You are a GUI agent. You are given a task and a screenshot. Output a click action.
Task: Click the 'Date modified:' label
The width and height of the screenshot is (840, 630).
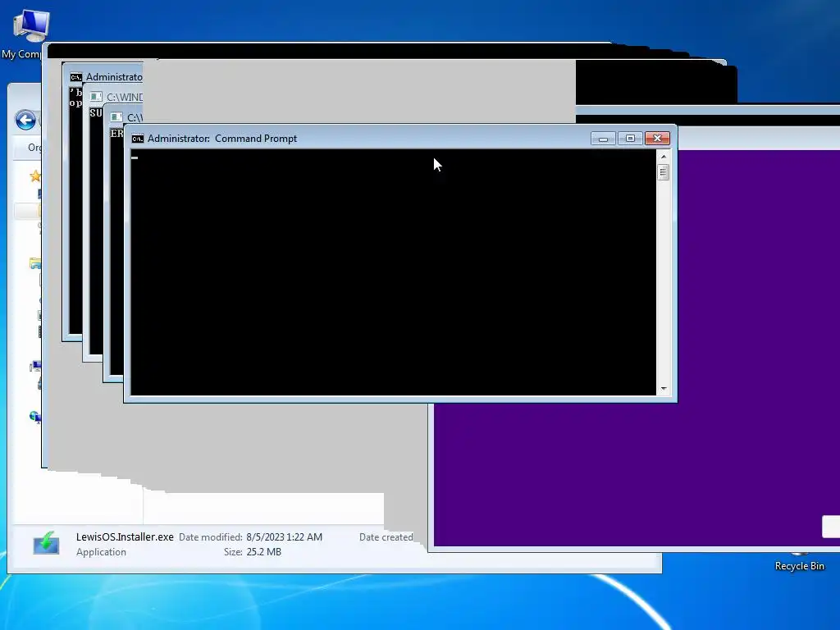tap(211, 536)
